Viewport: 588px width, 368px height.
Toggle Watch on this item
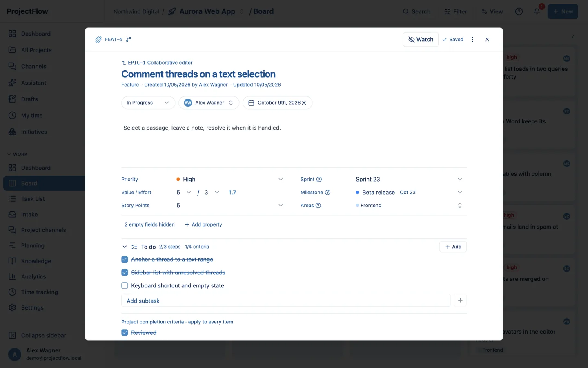tap(421, 40)
